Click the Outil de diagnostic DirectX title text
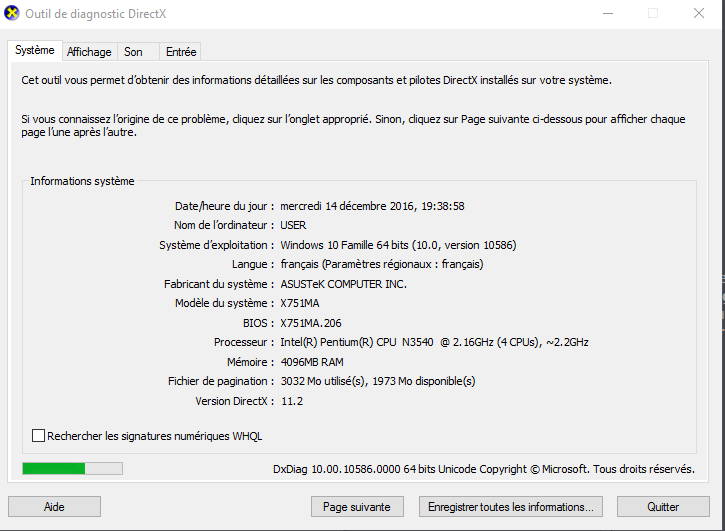The image size is (725, 531). click(x=96, y=14)
